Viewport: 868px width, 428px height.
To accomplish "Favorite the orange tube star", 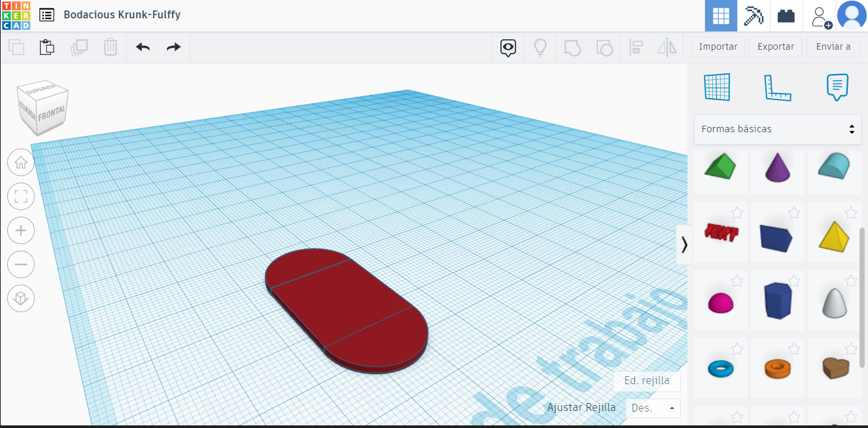I will pyautogui.click(x=794, y=349).
